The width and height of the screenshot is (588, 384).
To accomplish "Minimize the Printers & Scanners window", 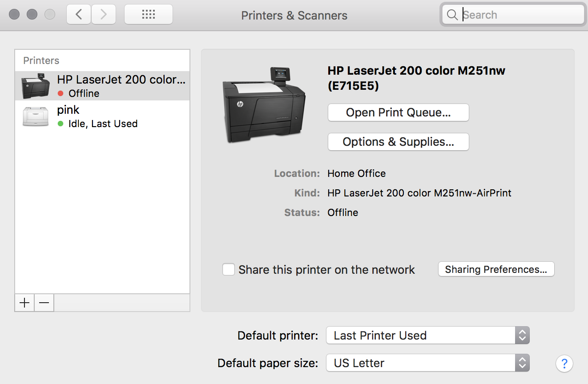I will (x=32, y=15).
